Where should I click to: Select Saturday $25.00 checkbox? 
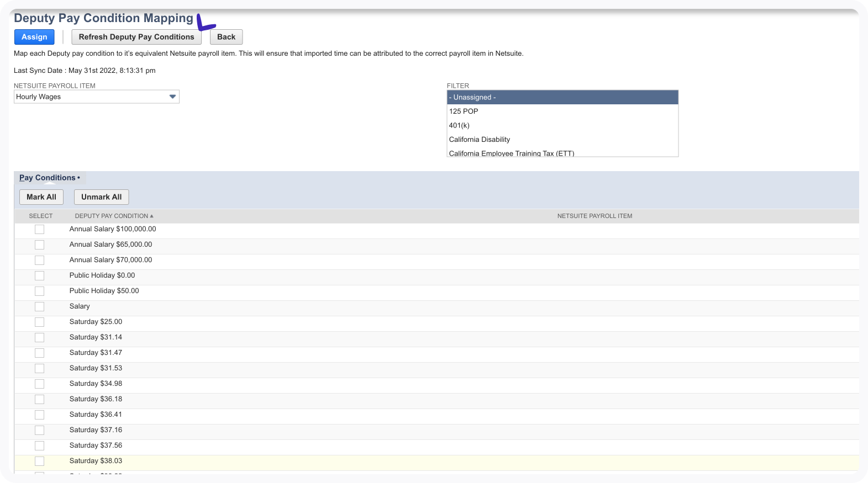39,322
